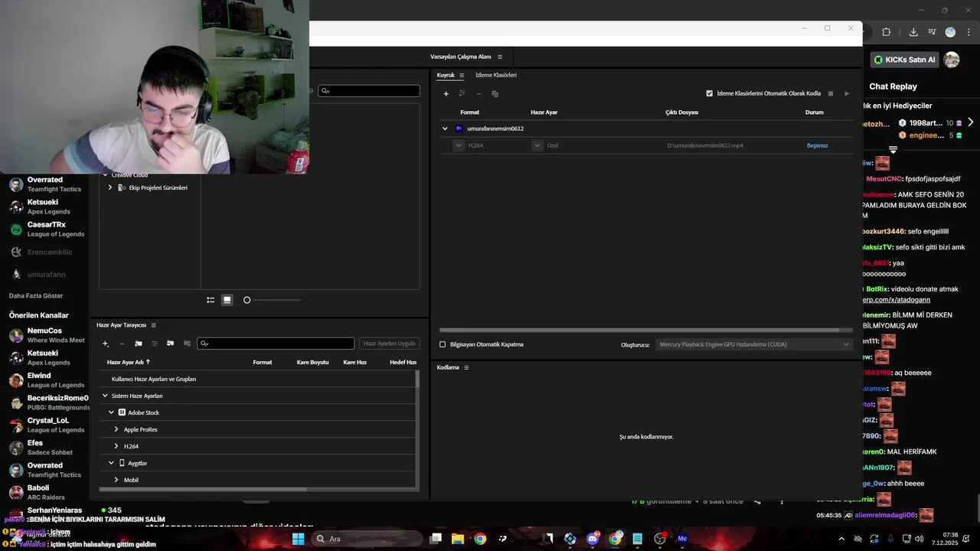This screenshot has width=980, height=551.
Task: Collapse Sistem Hazır Ayarları group
Action: point(105,396)
